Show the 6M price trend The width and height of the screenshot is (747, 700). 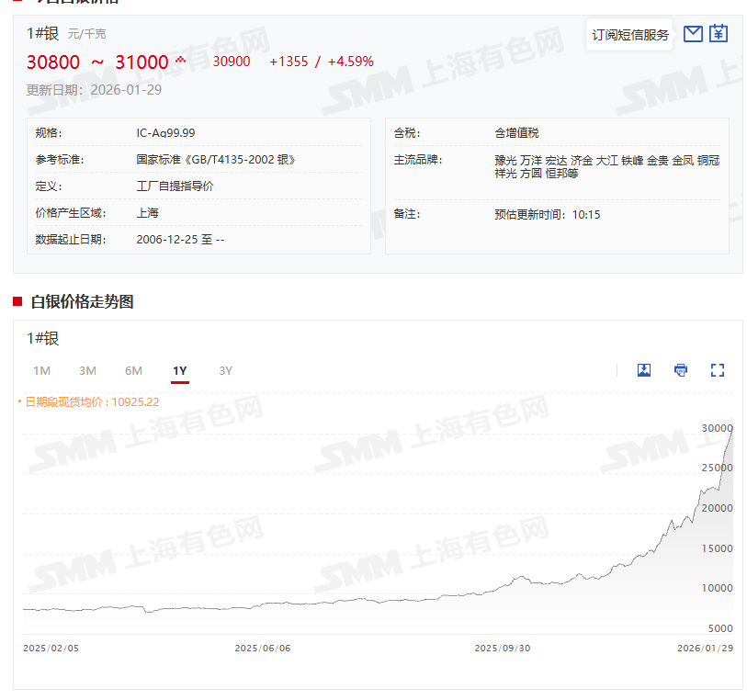133,371
